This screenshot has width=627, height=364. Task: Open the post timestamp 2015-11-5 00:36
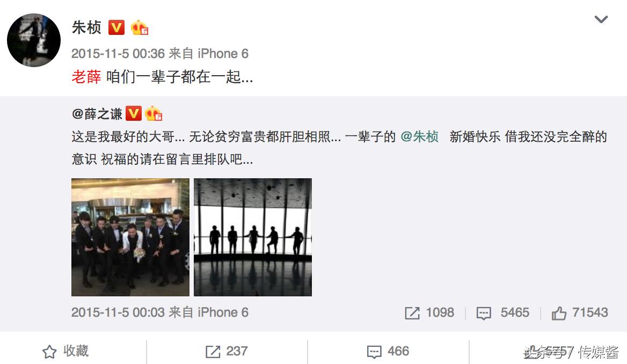[118, 53]
